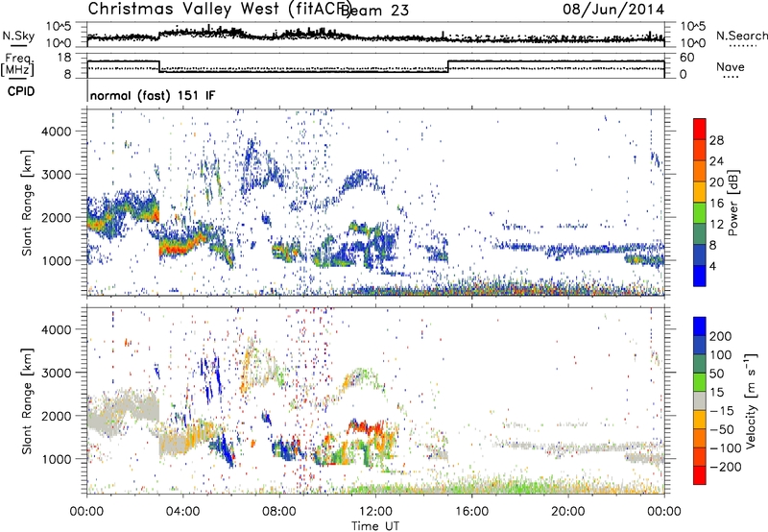This screenshot has height=532, width=768.
Task: Click the velocity panel 'Slant Range [km]' label
Action: coord(27,400)
